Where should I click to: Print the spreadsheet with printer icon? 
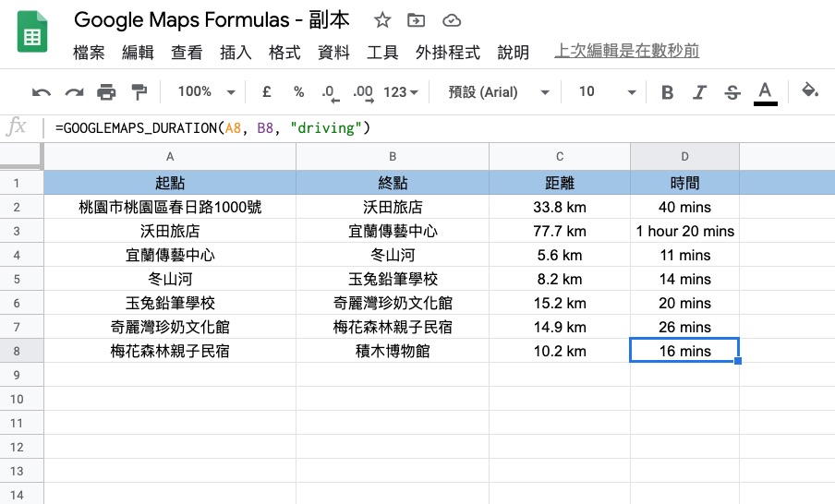click(106, 92)
